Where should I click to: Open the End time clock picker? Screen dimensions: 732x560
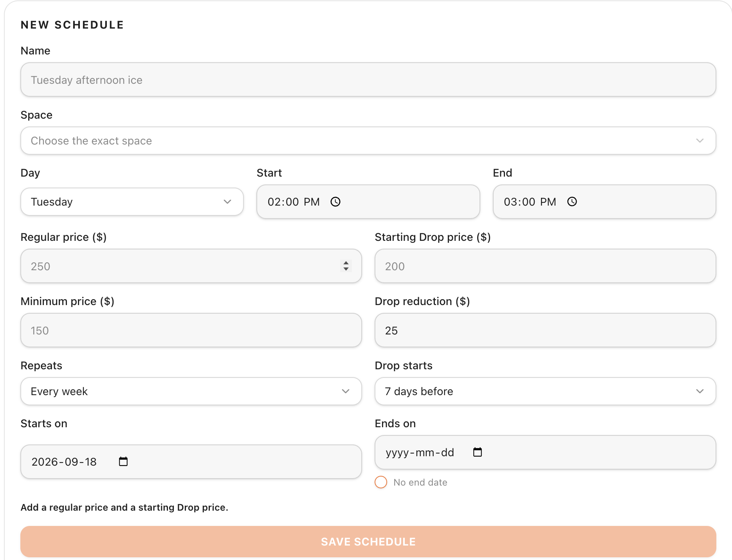coord(572,202)
